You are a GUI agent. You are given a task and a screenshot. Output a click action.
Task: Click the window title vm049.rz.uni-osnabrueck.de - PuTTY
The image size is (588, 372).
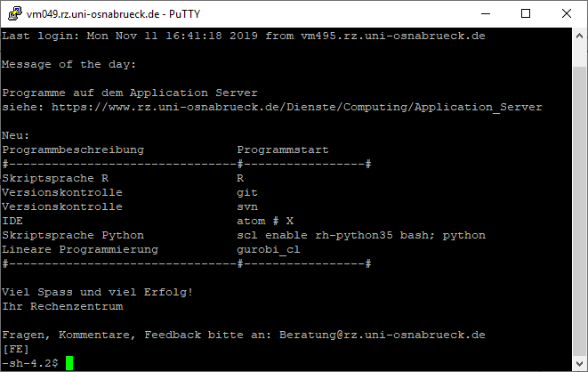[x=113, y=14]
